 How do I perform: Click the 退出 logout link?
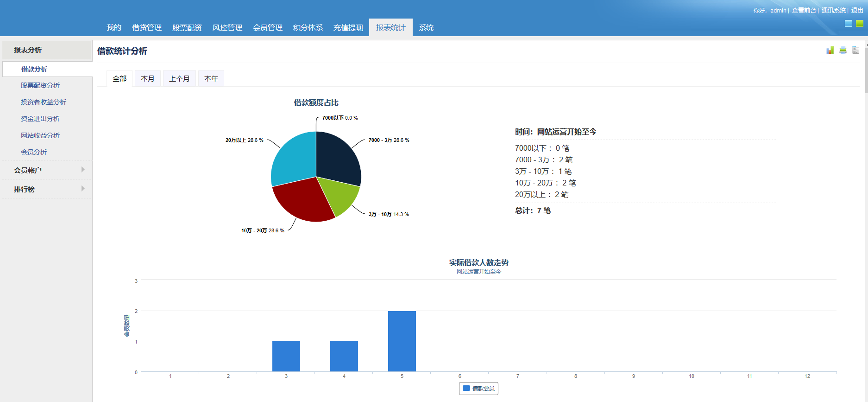(x=857, y=10)
